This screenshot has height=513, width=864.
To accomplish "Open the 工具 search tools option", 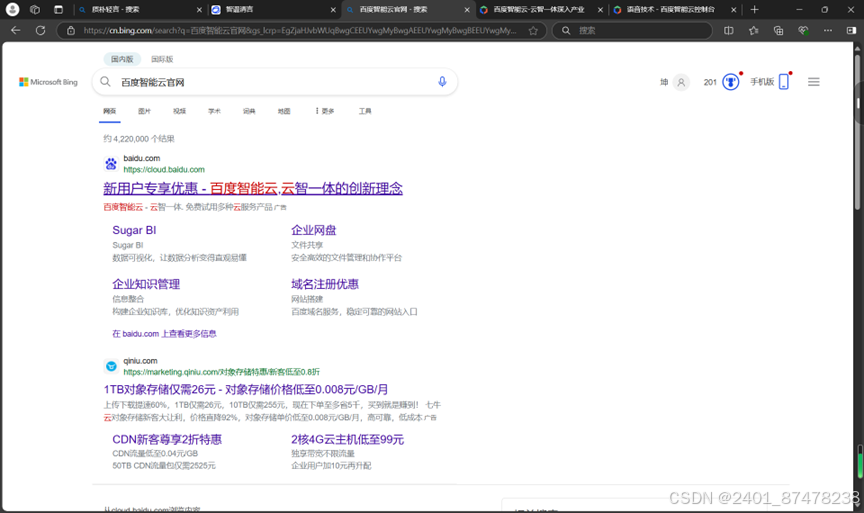I will [365, 111].
